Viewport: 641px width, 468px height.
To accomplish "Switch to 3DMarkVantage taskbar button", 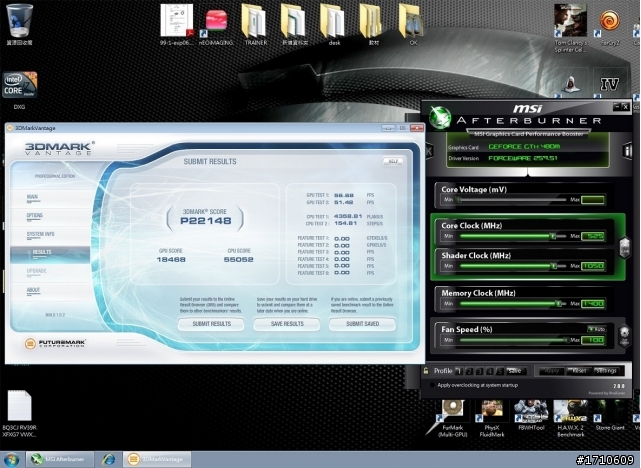I will (157, 459).
